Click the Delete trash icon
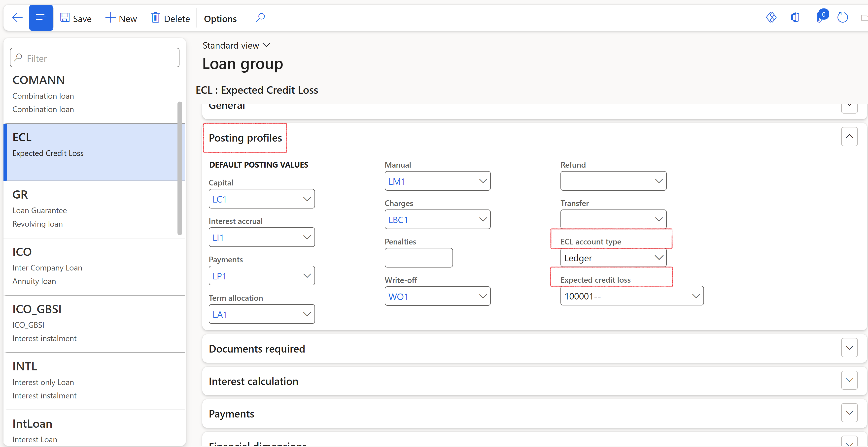868x447 pixels. coord(155,18)
